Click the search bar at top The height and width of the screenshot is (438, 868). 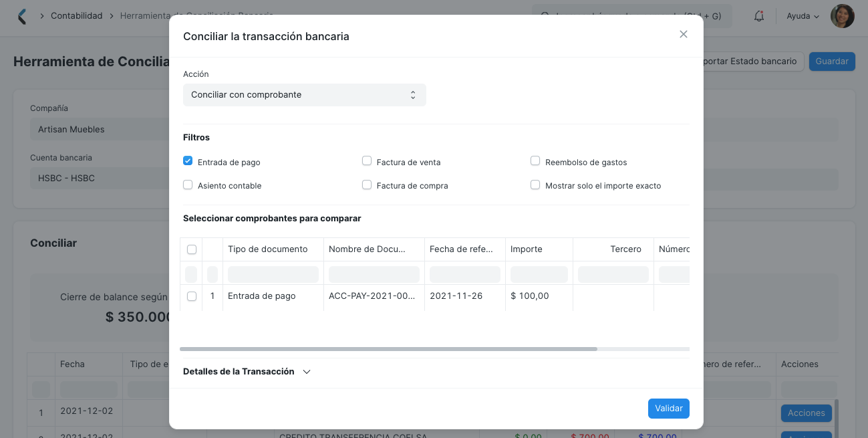[632, 16]
